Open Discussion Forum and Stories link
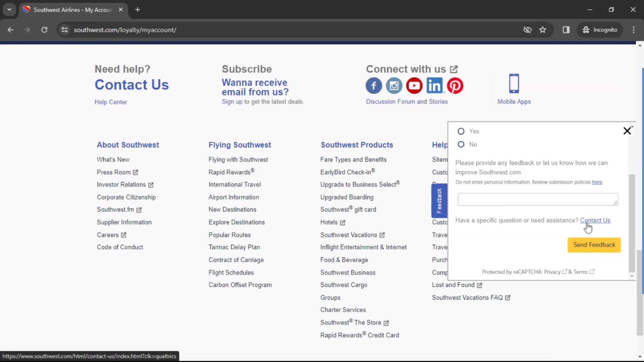Image resolution: width=644 pixels, height=362 pixels. (407, 102)
